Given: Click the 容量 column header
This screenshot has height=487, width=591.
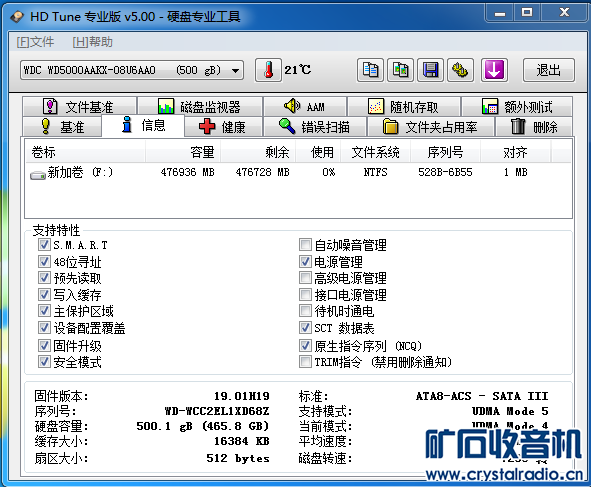Looking at the screenshot, I should pos(183,152).
